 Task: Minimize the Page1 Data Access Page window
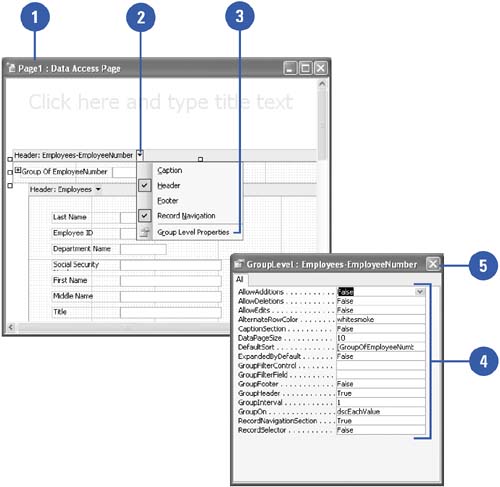[x=290, y=68]
